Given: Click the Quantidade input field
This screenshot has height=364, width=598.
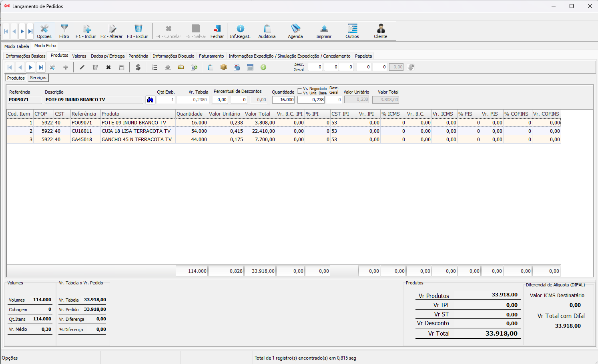Looking at the screenshot, I should (283, 100).
